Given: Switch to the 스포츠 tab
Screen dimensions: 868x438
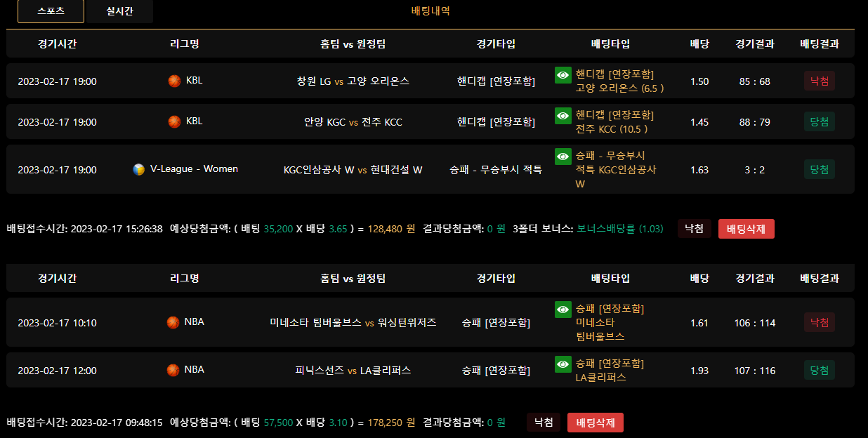Looking at the screenshot, I should [51, 11].
